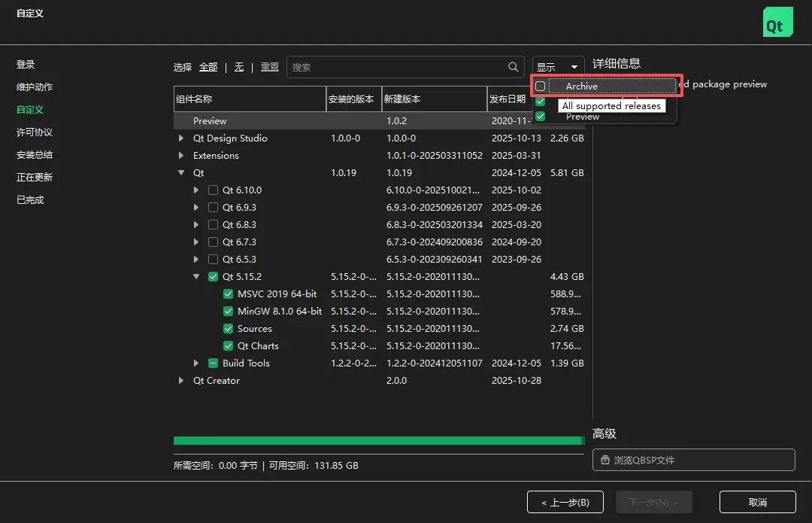
Task: Go to the 已完成 step
Action: (29, 199)
